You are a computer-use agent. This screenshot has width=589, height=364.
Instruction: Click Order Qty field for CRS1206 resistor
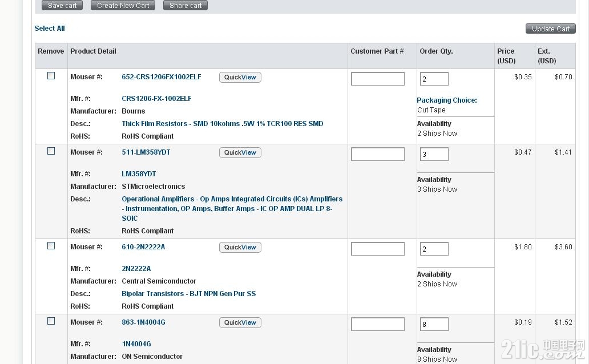(434, 79)
